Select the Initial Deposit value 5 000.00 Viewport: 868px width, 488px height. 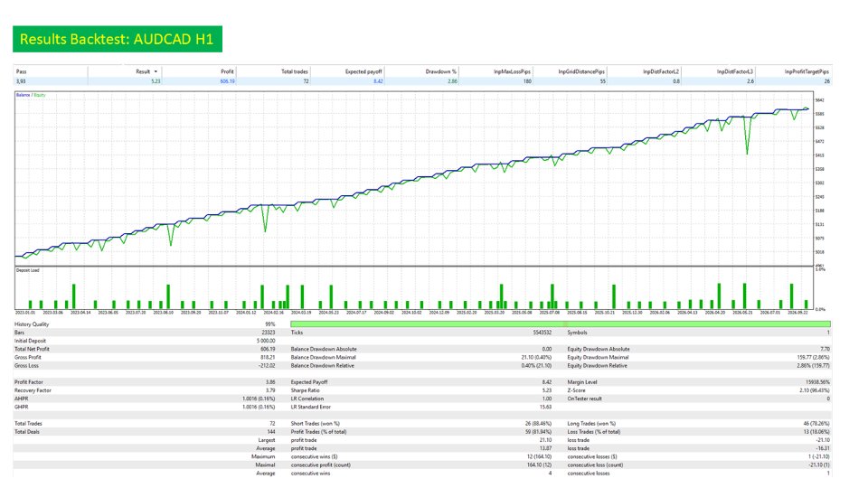266,341
